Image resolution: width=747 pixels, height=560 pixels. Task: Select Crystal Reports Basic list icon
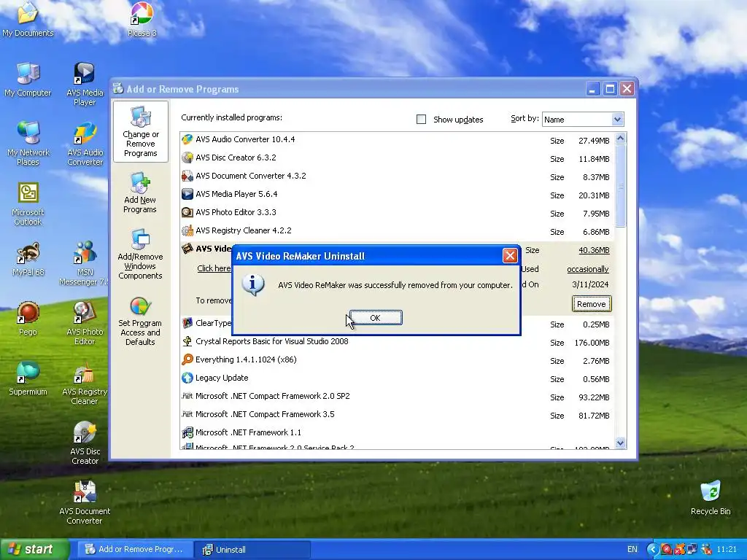point(187,341)
